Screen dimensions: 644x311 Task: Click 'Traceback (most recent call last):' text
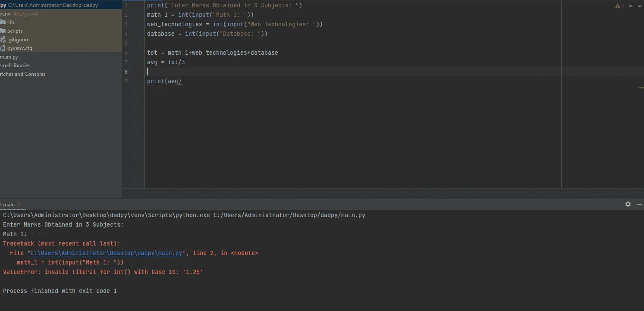[62, 243]
